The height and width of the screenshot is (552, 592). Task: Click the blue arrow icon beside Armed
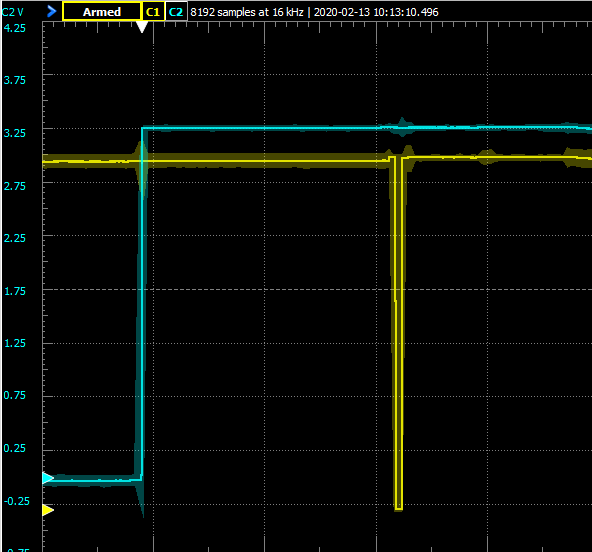tap(51, 12)
